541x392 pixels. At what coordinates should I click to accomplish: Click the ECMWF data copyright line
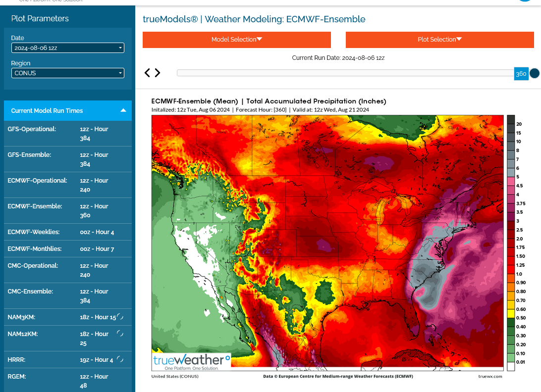click(338, 377)
